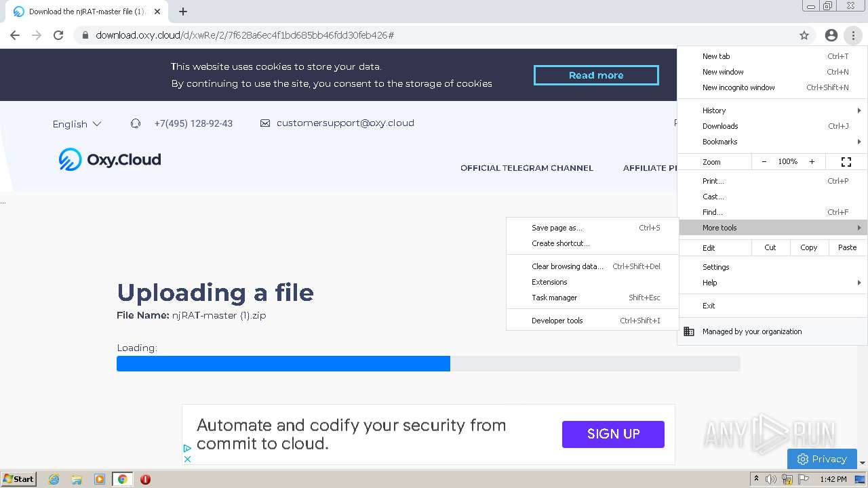Click the Oxy.Cloud logo
Viewport: 868px width, 488px height.
click(110, 159)
